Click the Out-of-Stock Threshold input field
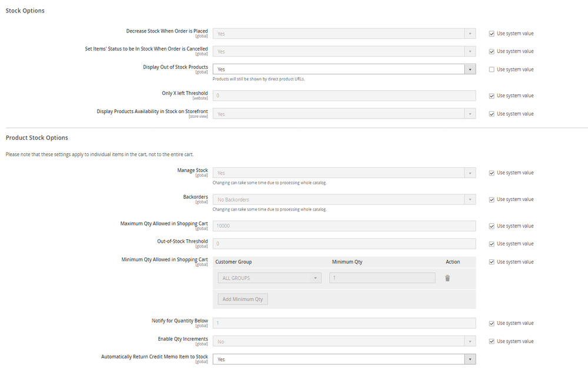This screenshot has height=373, width=588. pyautogui.click(x=344, y=244)
